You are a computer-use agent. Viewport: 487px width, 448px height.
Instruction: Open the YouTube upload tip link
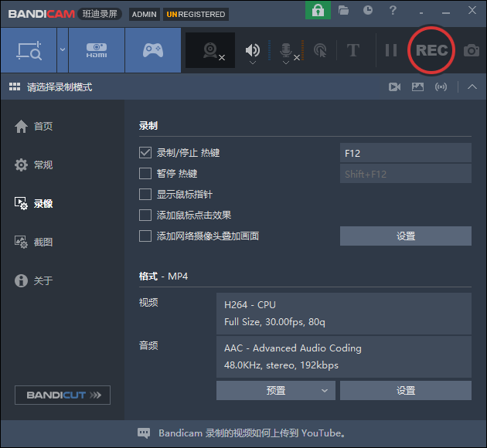point(252,433)
